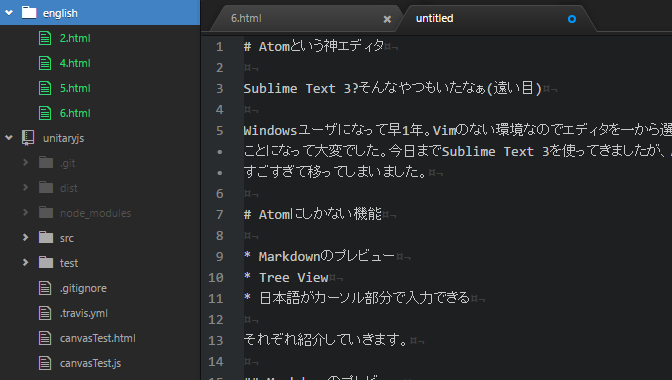Click line number 7 in gutter

tap(219, 214)
